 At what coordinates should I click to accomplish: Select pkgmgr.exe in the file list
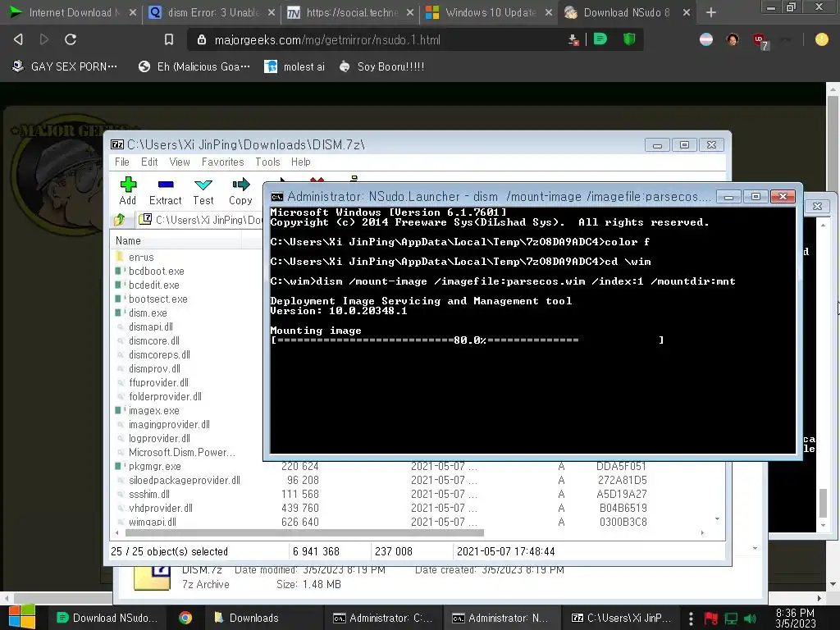[154, 466]
